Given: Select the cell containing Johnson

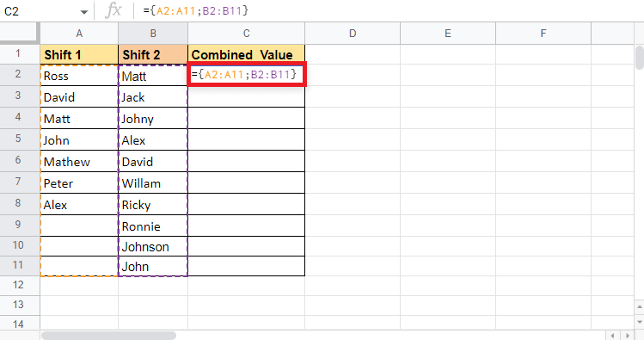Looking at the screenshot, I should 153,246.
